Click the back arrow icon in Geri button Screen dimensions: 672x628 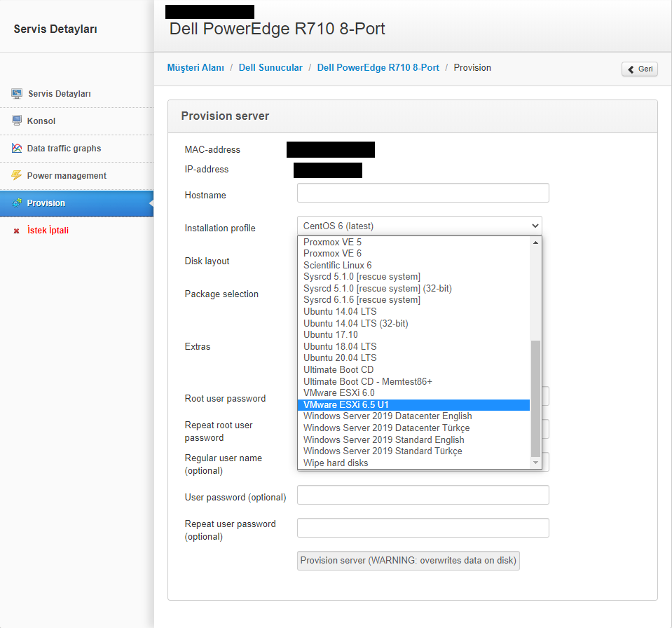[x=631, y=69]
